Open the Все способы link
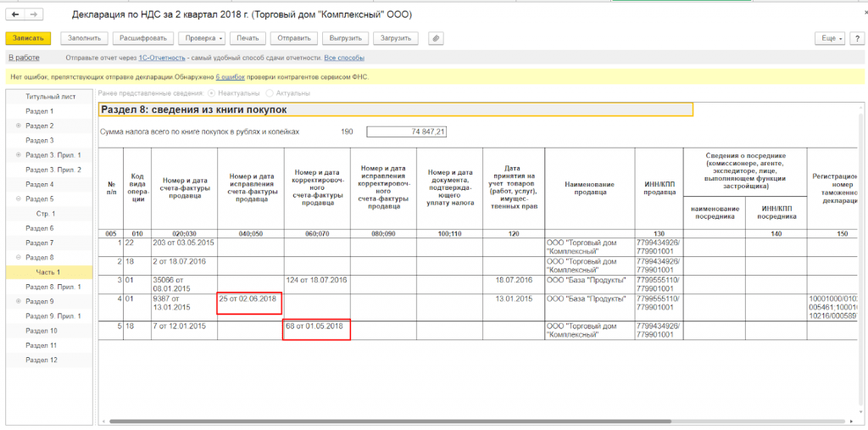 [344, 58]
